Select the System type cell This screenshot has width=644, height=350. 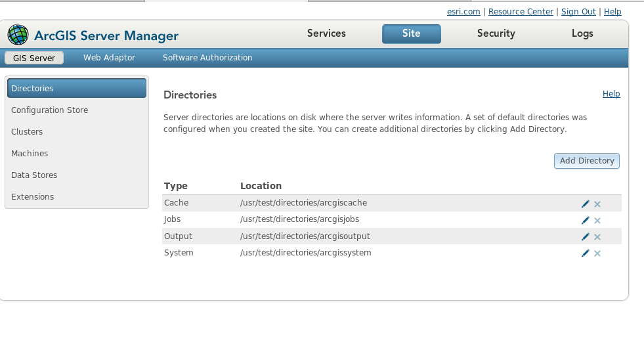[179, 253]
